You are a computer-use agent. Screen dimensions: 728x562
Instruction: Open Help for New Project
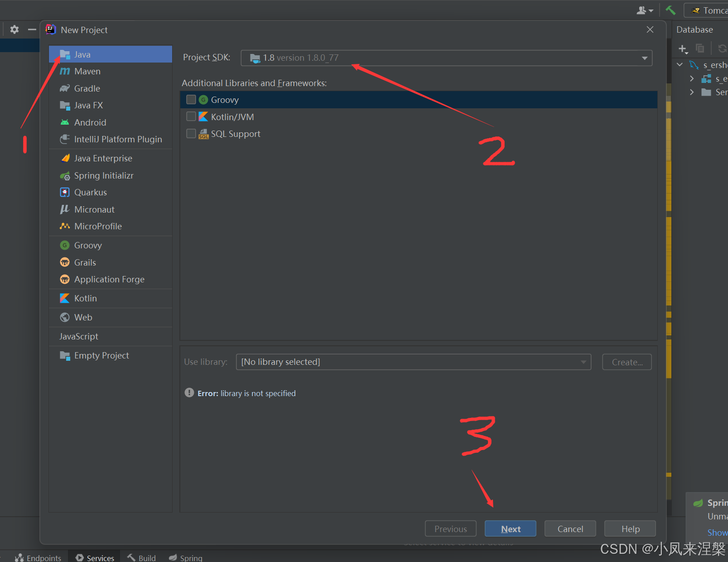[630, 529]
